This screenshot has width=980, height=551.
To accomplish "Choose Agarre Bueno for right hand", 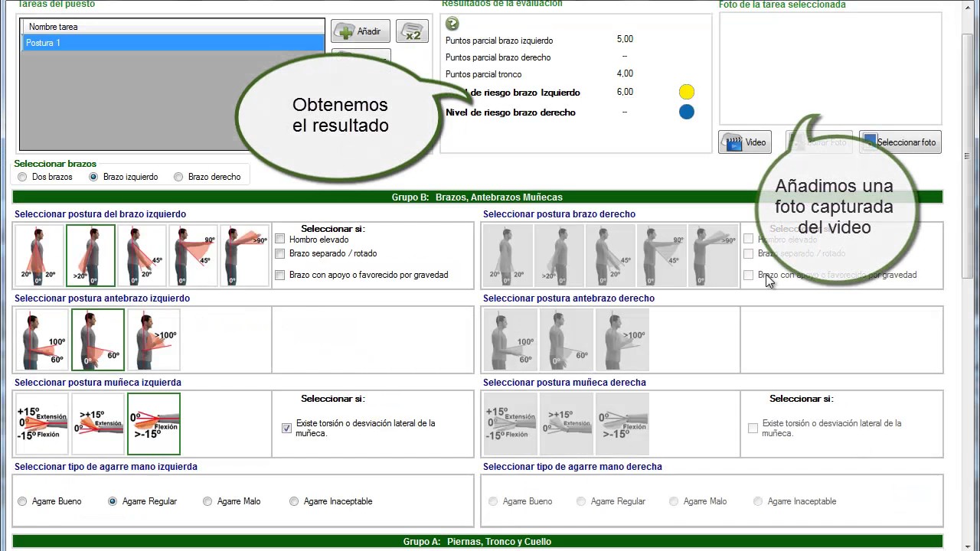I will tap(492, 501).
